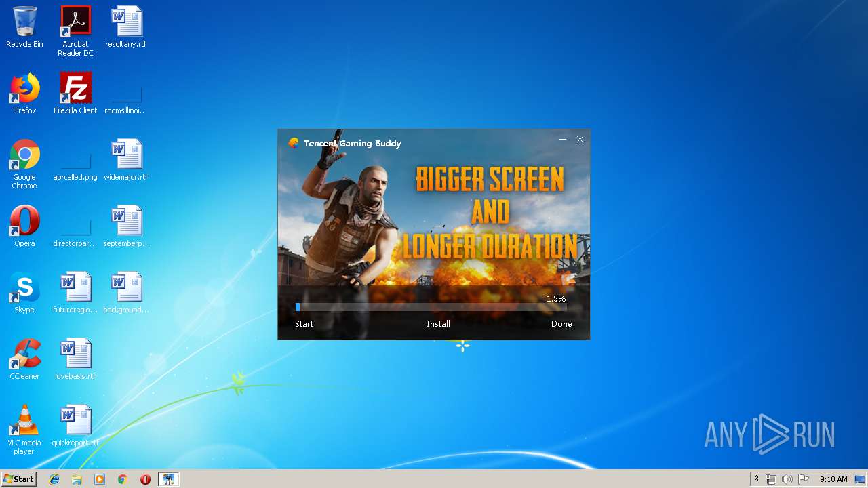868x488 pixels.
Task: Open Chrome from the taskbar
Action: (122, 479)
